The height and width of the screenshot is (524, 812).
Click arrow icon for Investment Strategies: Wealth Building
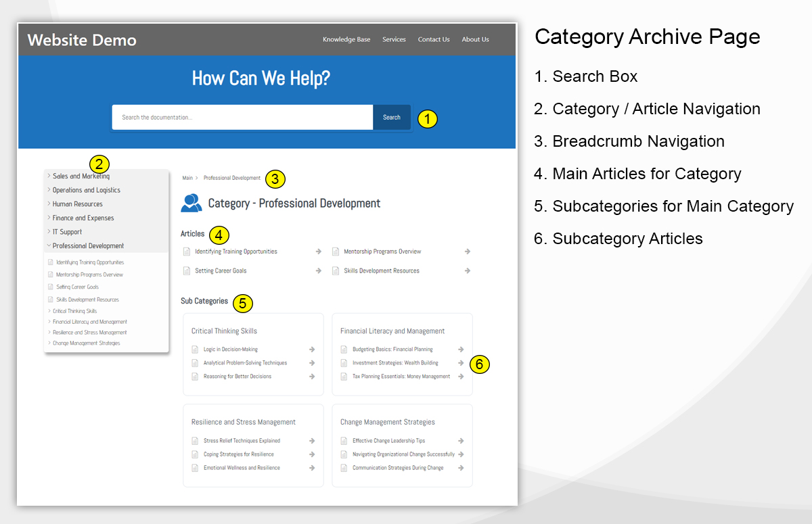click(461, 363)
